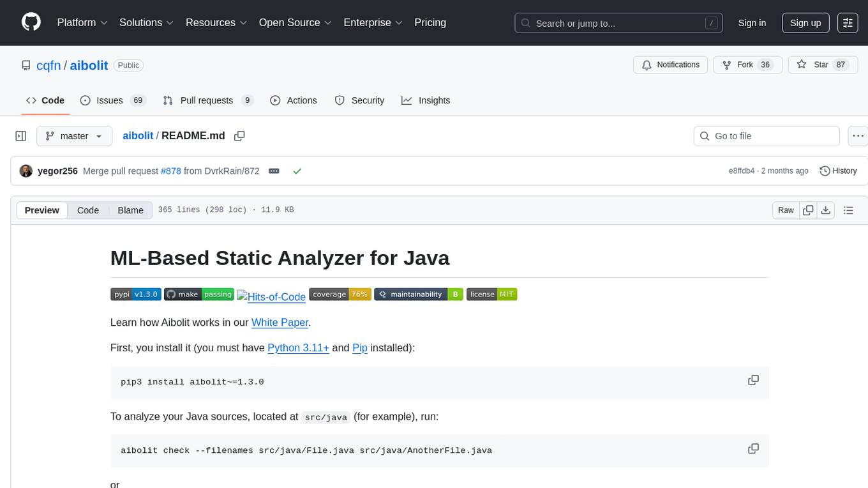Open more file actions menu
This screenshot has width=868, height=488.
858,136
